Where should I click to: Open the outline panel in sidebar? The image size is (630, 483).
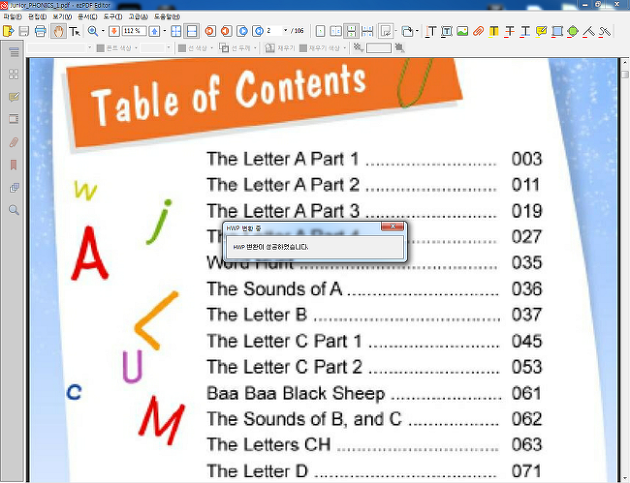(14, 52)
